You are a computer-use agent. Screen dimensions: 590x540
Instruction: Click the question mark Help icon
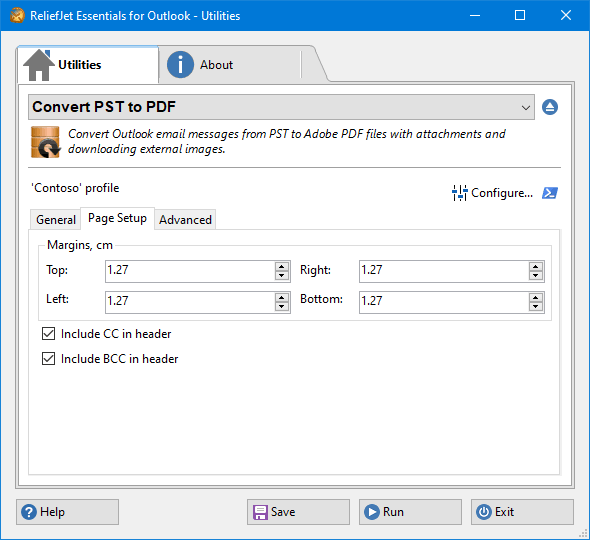[29, 512]
